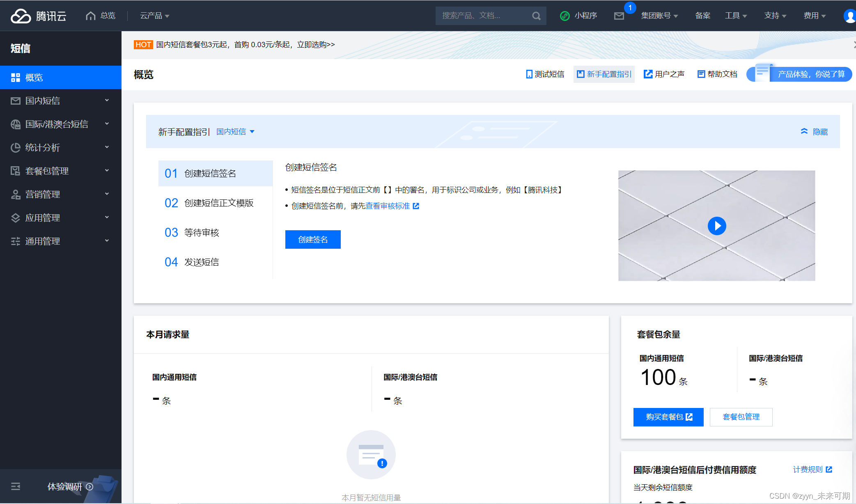Open the 计费规则 link
The height and width of the screenshot is (504, 856).
pyautogui.click(x=808, y=469)
